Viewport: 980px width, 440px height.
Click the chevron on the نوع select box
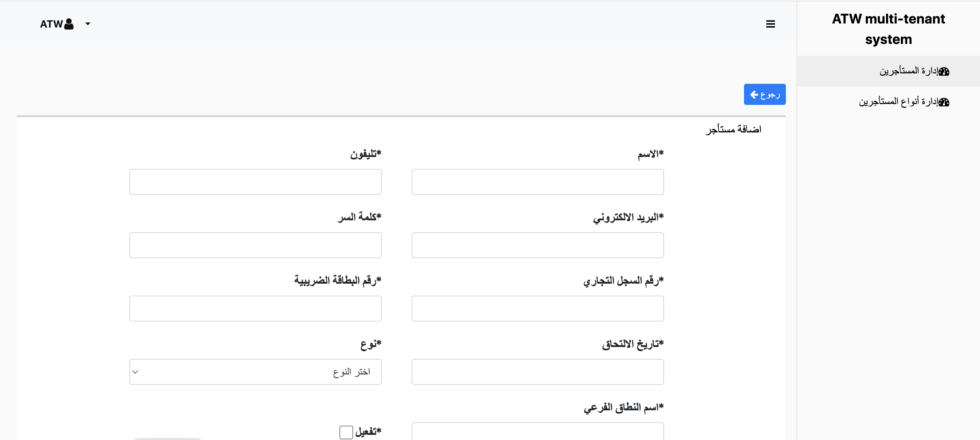coord(136,372)
